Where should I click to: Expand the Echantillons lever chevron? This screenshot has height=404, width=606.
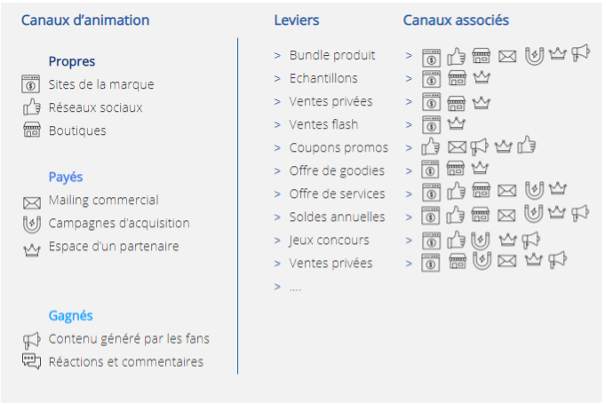pyautogui.click(x=277, y=79)
